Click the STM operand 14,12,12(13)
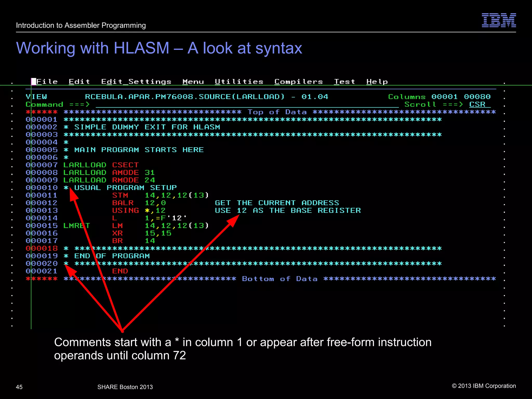The height and width of the screenshot is (399, 532). coord(177,195)
